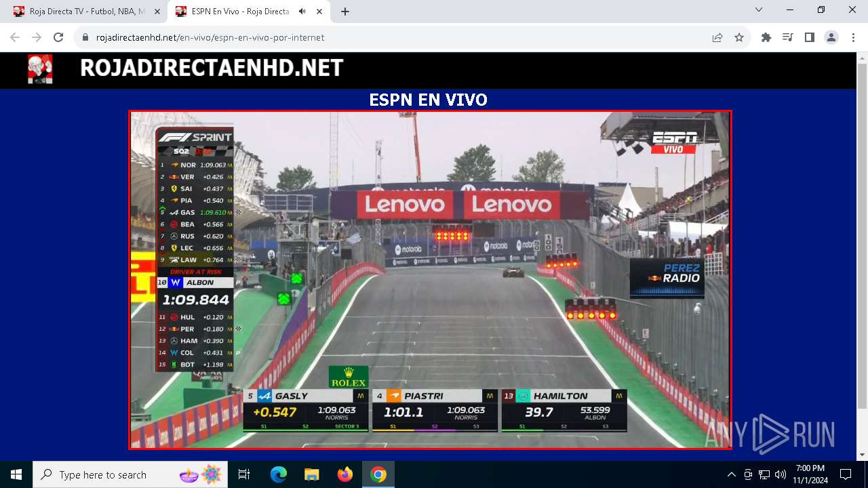Click BOT +1.198 leaderboard row
This screenshot has height=488, width=868.
point(195,365)
